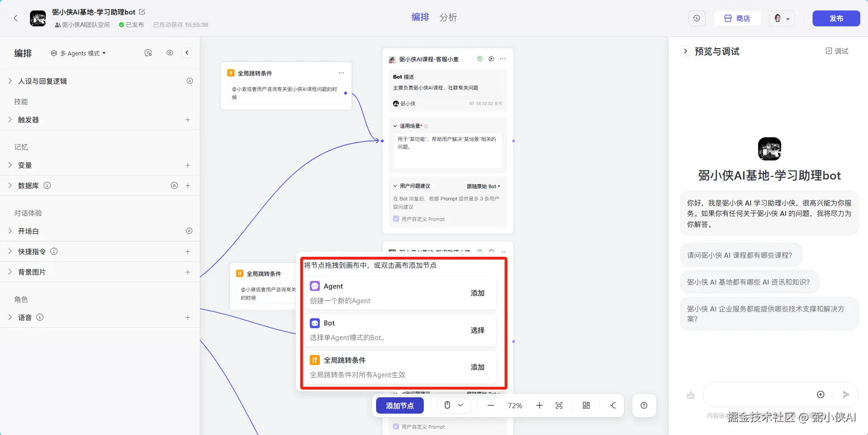Screen dimensions: 868x435
Task: Open the 多 Agents 模式 dropdown
Action: click(x=78, y=53)
